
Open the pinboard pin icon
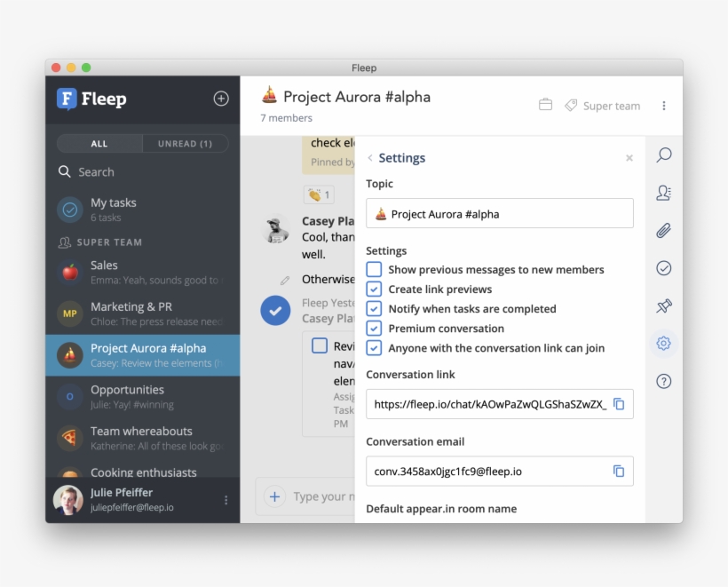click(x=664, y=306)
